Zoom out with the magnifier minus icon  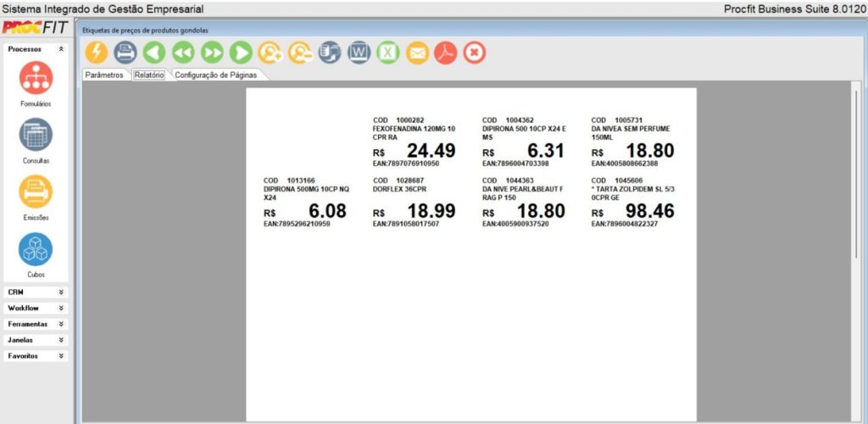click(300, 53)
